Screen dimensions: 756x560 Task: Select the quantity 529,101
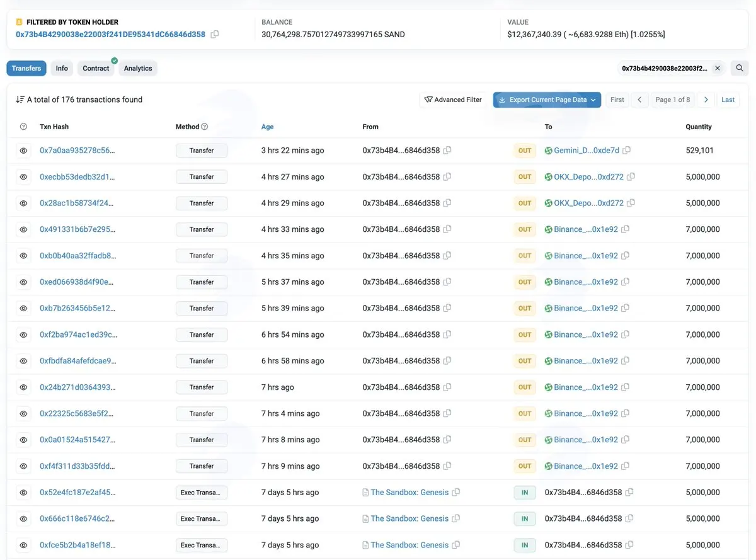click(x=699, y=151)
